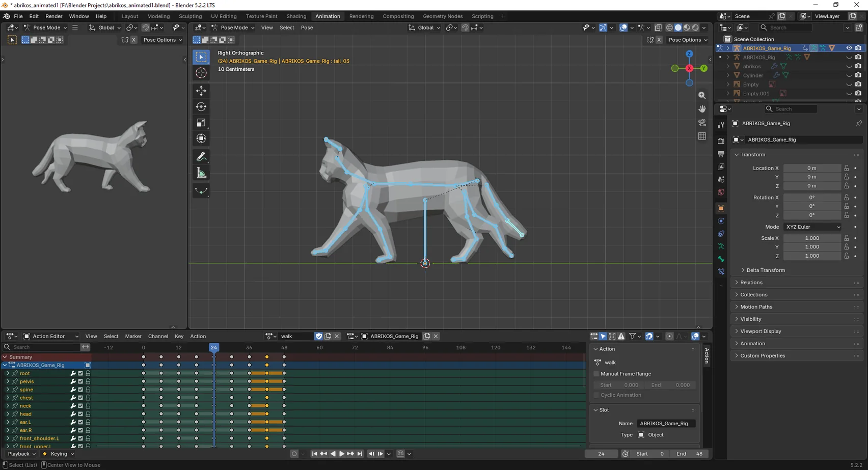Activate the Annotate pencil tool
The image size is (868, 470).
coord(201,157)
